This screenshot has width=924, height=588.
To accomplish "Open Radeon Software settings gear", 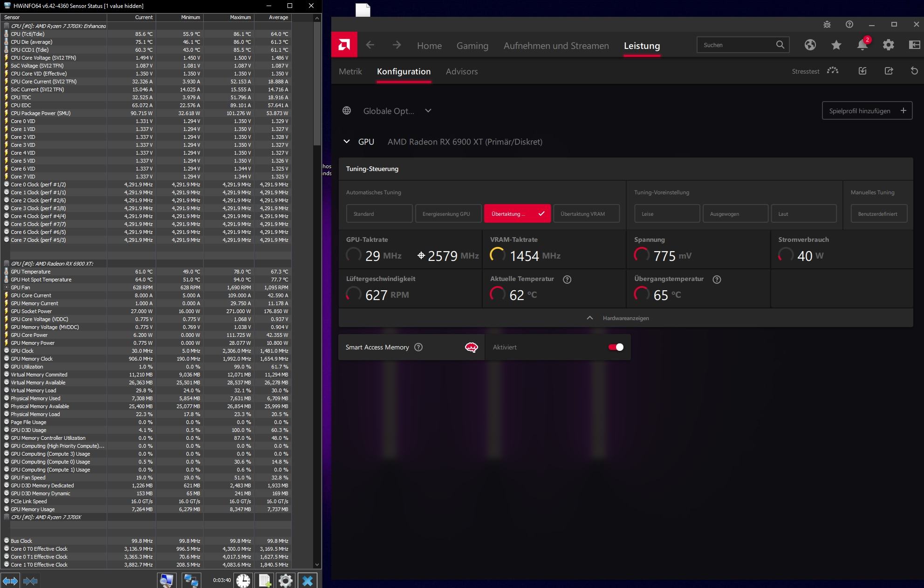I will (889, 45).
